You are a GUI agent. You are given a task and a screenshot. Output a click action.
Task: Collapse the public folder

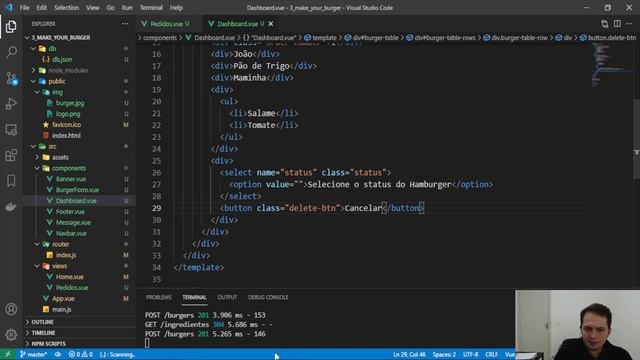point(57,81)
